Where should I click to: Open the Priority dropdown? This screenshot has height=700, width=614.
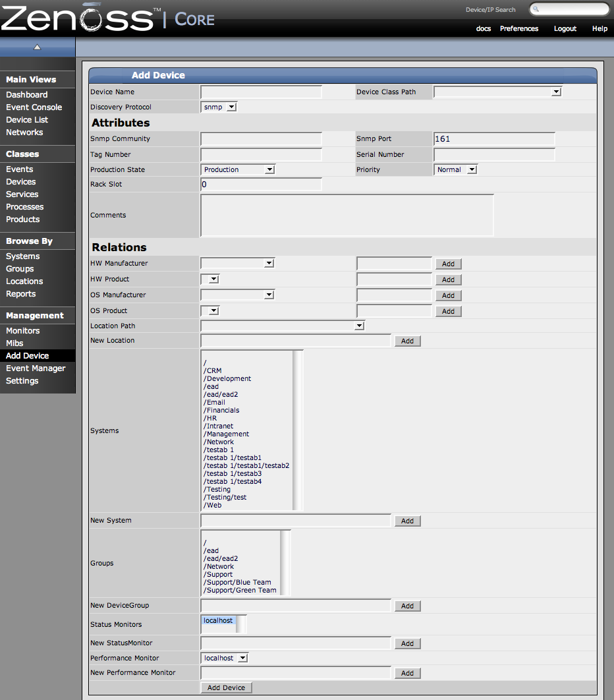(455, 169)
